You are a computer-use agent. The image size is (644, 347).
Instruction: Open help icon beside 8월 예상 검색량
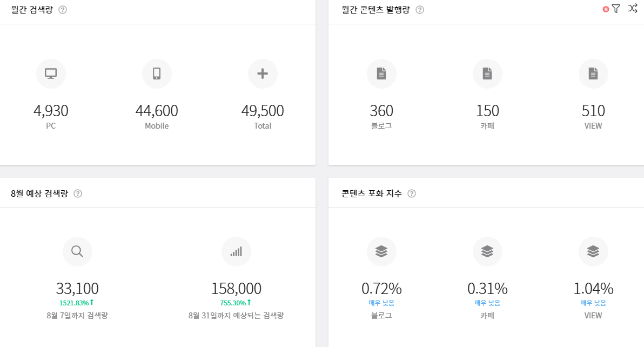click(79, 193)
